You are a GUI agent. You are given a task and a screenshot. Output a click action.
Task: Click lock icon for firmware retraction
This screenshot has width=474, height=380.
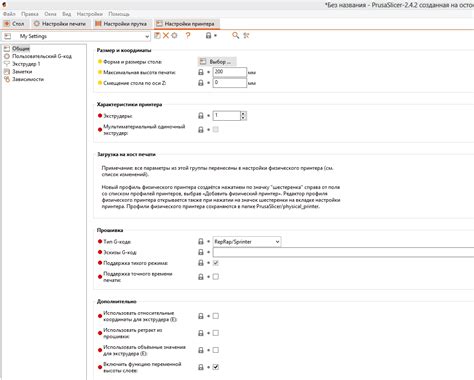pyautogui.click(x=201, y=333)
